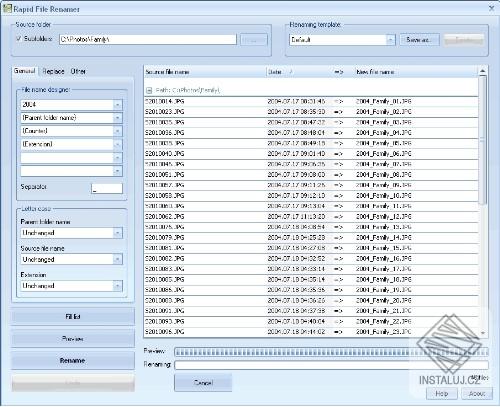Click new name 2004_Family_10.JPG

tap(383, 196)
